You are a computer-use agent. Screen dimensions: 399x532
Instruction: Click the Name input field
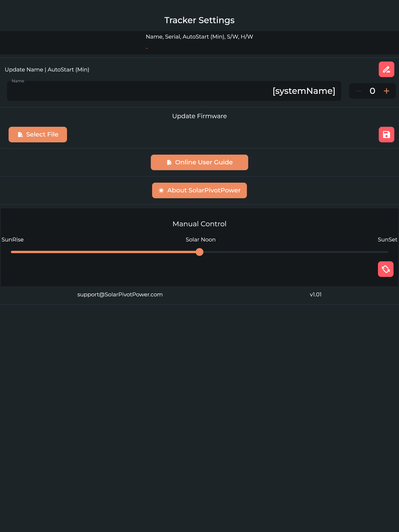click(174, 91)
